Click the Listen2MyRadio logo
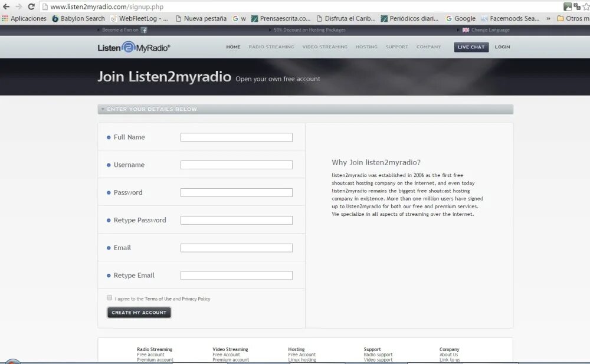590x364 pixels. coord(133,47)
